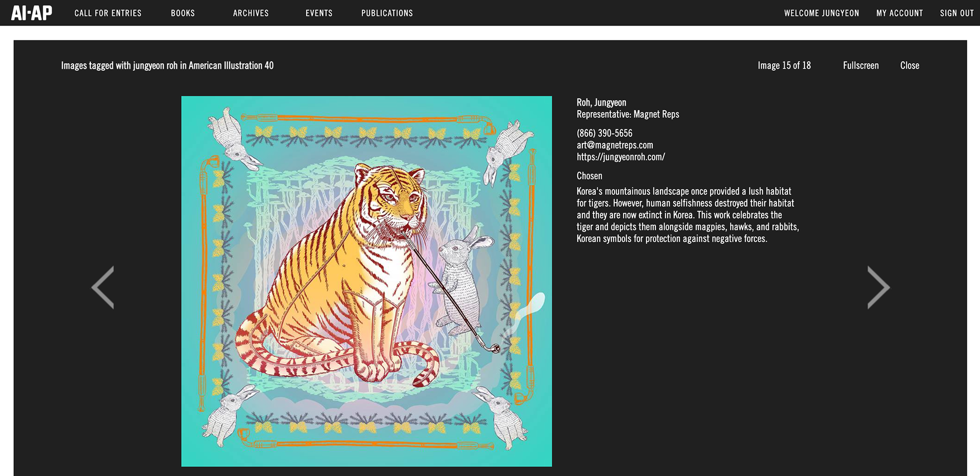
Task: Open the Books menu
Action: click(183, 13)
